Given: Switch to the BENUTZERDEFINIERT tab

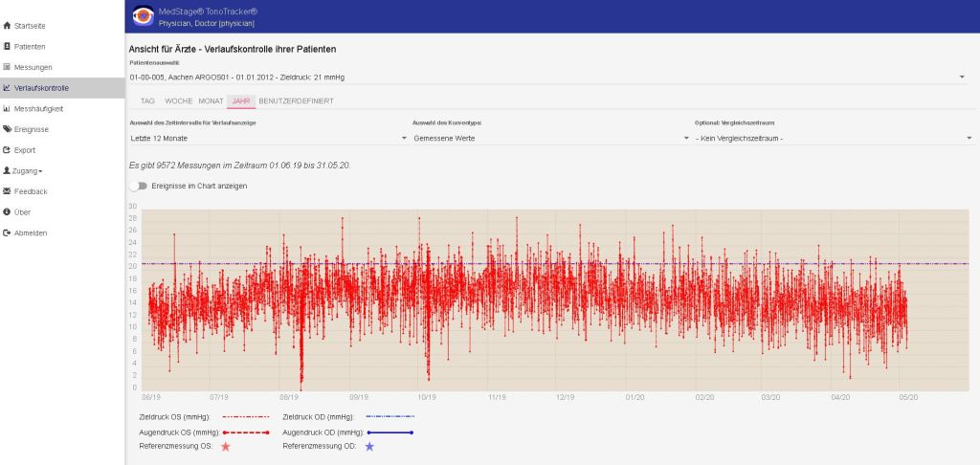Looking at the screenshot, I should click(x=289, y=100).
